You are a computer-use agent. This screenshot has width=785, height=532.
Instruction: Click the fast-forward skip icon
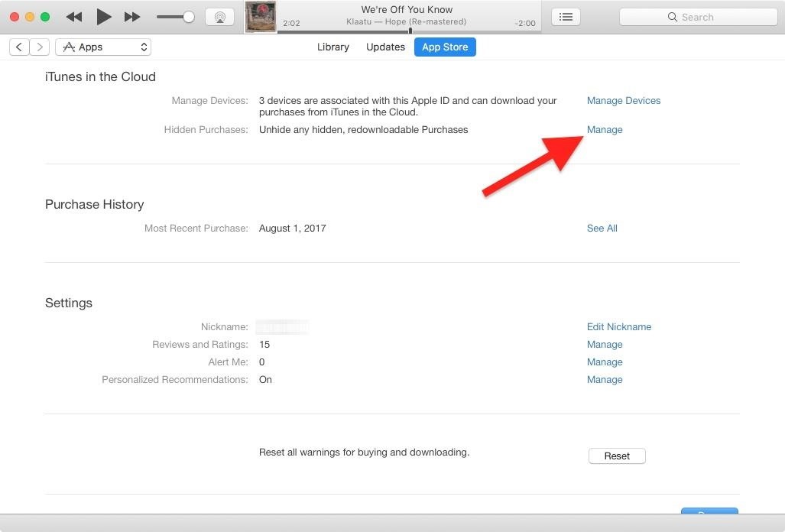click(x=132, y=16)
